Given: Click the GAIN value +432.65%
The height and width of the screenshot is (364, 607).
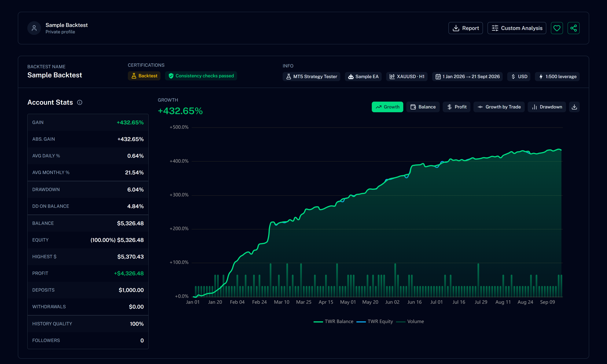Looking at the screenshot, I should 130,122.
